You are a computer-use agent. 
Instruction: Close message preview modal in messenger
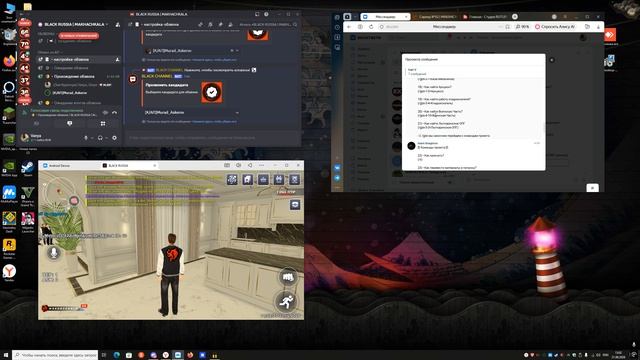[552, 60]
